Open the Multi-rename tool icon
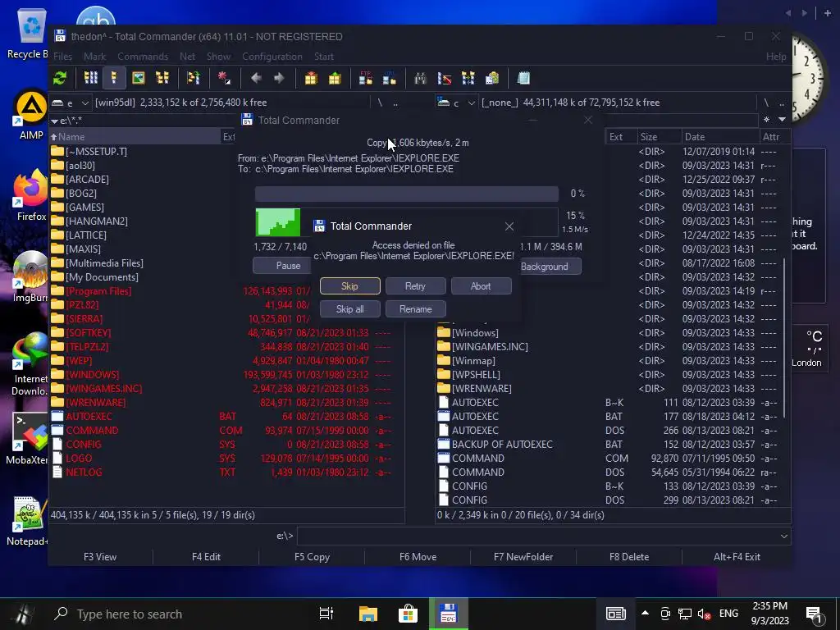Viewport: 840px width, 630px height. 444,78
